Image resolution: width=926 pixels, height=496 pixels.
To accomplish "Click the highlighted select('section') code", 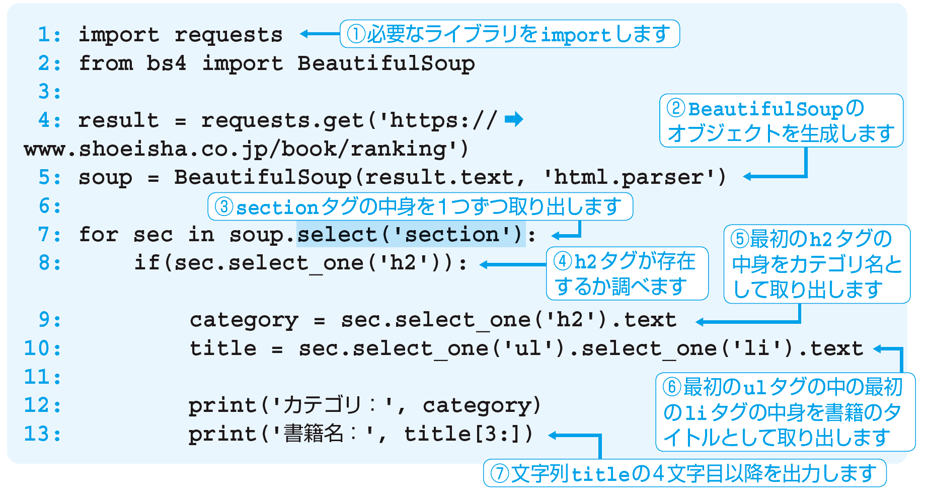I will coord(410,235).
